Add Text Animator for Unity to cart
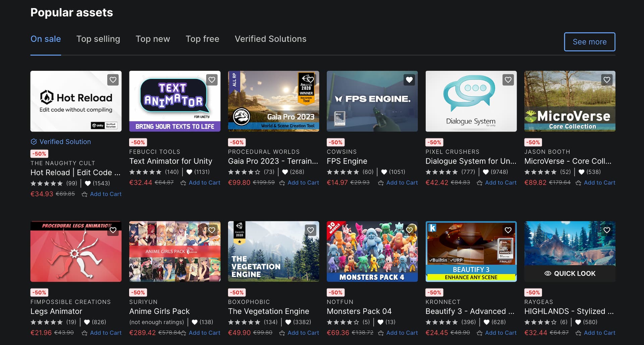The width and height of the screenshot is (644, 345). click(x=200, y=183)
